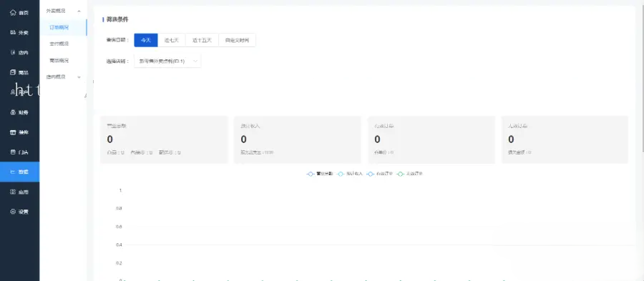644x281 pixels.
Task: Click the 营业总额 total revenue card
Action: tap(164, 139)
